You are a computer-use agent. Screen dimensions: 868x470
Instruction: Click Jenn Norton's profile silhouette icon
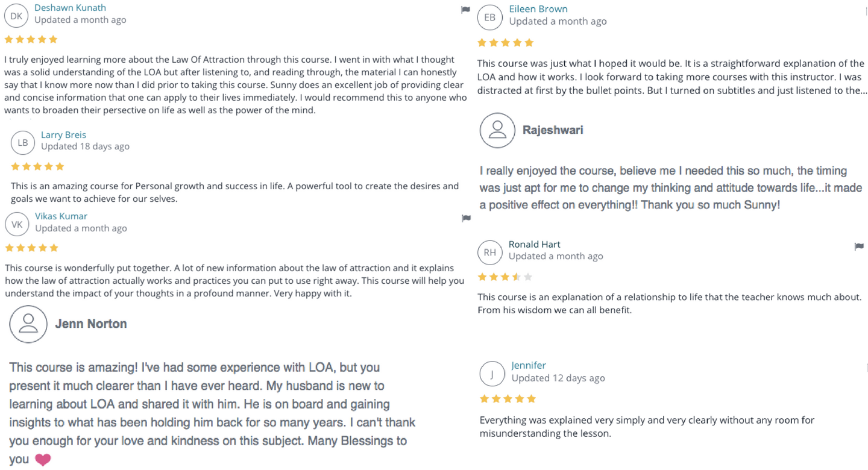(28, 324)
